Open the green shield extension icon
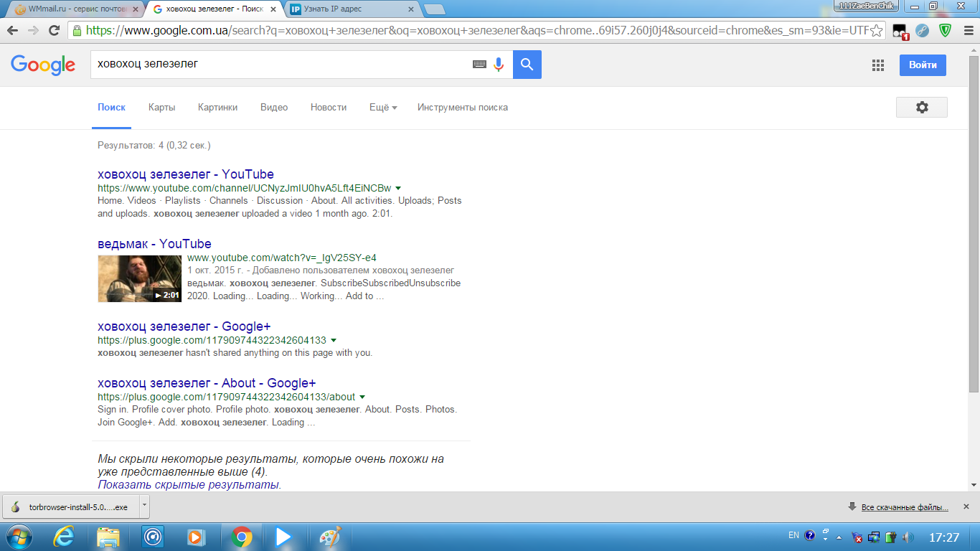This screenshot has height=551, width=980. 946,31
